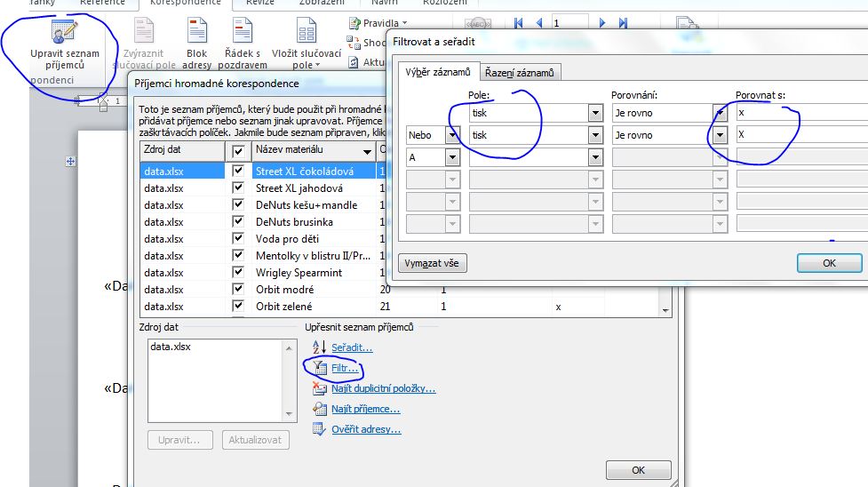868x487 pixels.
Task: Click Najít duplicitní položky icon
Action: tap(318, 388)
